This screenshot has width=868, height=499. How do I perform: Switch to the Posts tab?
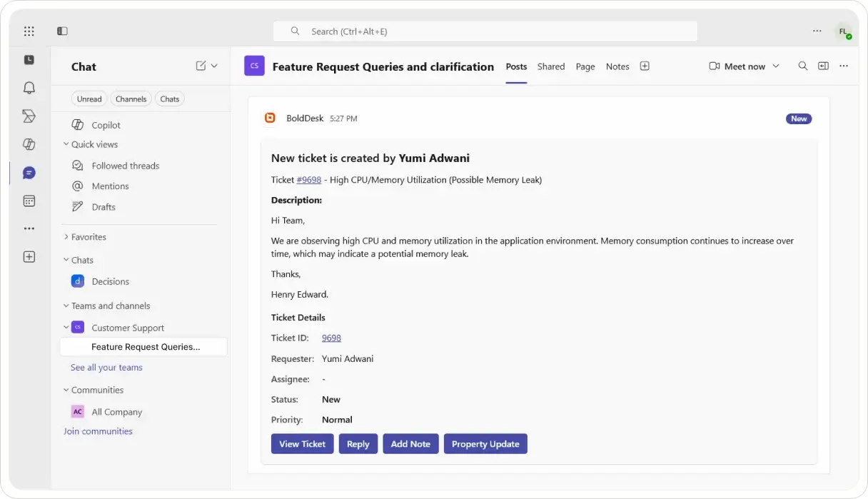[516, 66]
